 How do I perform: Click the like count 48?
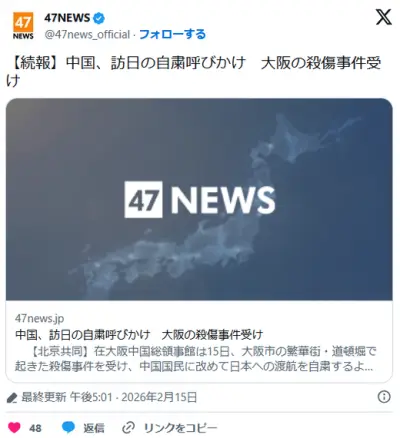35,428
